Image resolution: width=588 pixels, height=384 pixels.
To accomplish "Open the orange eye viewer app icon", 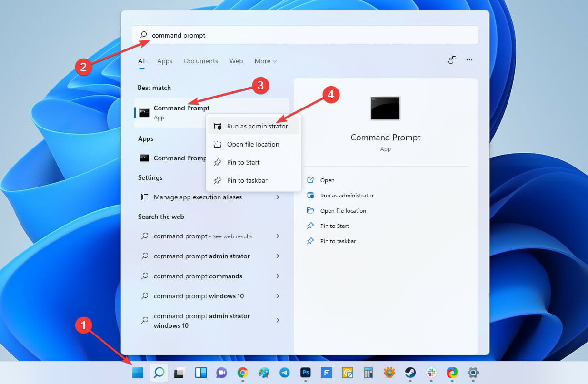I will coord(389,373).
